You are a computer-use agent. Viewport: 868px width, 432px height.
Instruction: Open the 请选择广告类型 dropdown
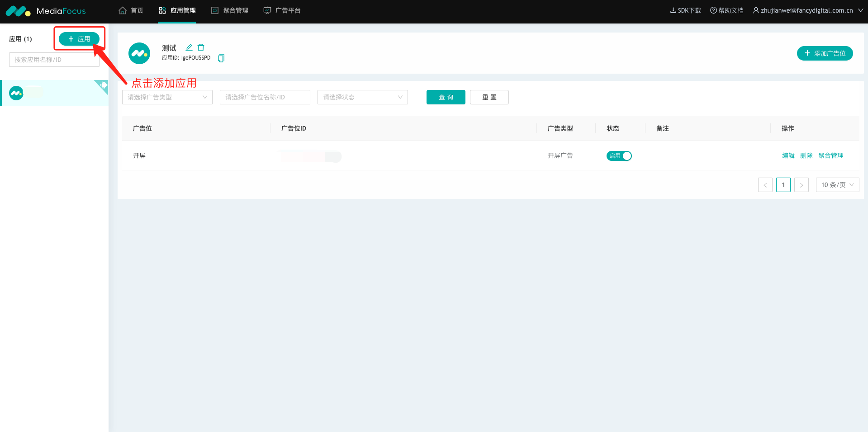point(167,97)
